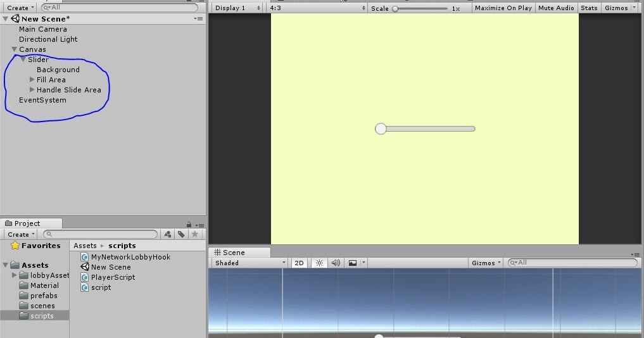644x338 pixels.
Task: Open the Display 1 dropdown
Action: pos(237,8)
